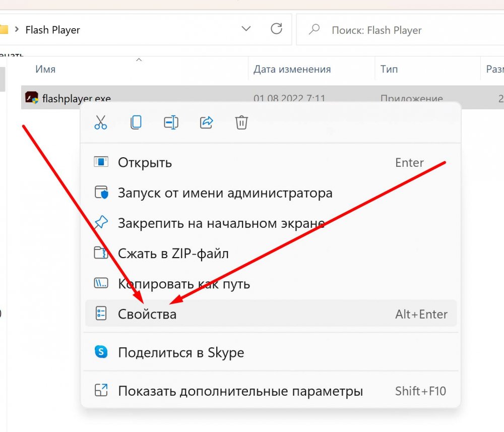Image resolution: width=504 pixels, height=432 pixels.
Task: Open Свойства from the context menu
Action: pos(271,314)
